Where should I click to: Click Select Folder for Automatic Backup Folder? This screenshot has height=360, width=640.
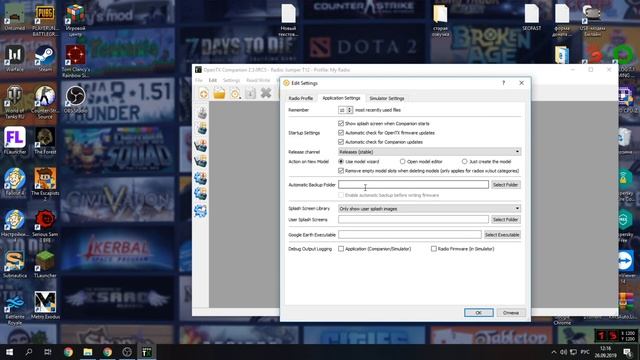pos(505,185)
